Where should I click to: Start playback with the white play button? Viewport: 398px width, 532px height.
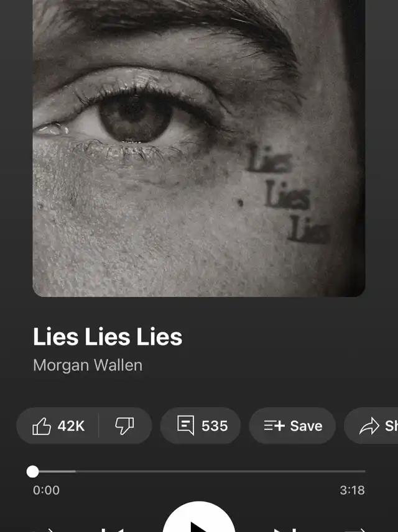[199, 518]
